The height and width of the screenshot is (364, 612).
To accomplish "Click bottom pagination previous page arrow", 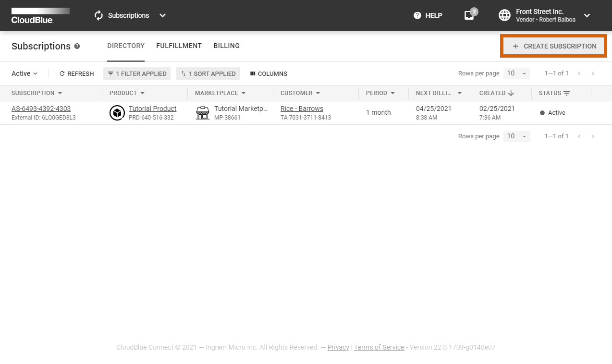I will pyautogui.click(x=579, y=136).
